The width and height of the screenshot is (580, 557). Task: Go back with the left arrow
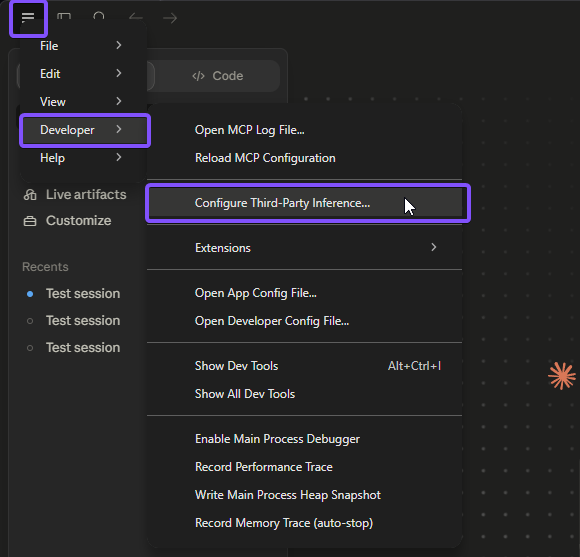136,17
